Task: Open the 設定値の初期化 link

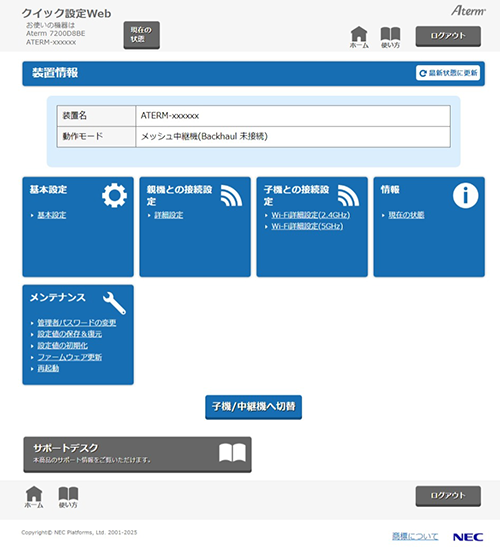Action: click(x=63, y=346)
